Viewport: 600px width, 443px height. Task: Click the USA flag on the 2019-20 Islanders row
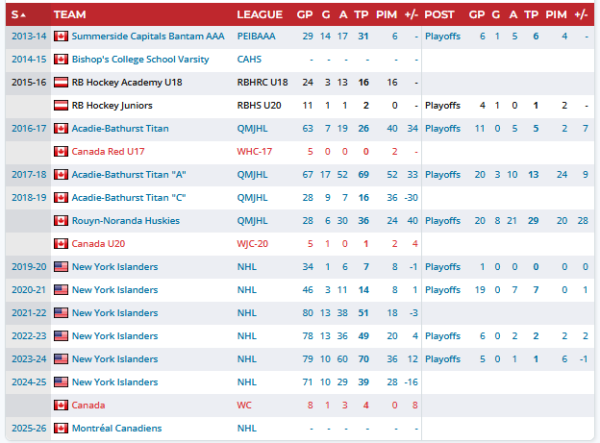[60, 266]
